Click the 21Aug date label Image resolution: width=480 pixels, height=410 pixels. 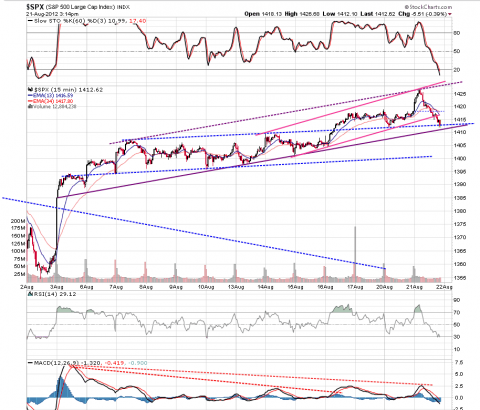tap(415, 287)
